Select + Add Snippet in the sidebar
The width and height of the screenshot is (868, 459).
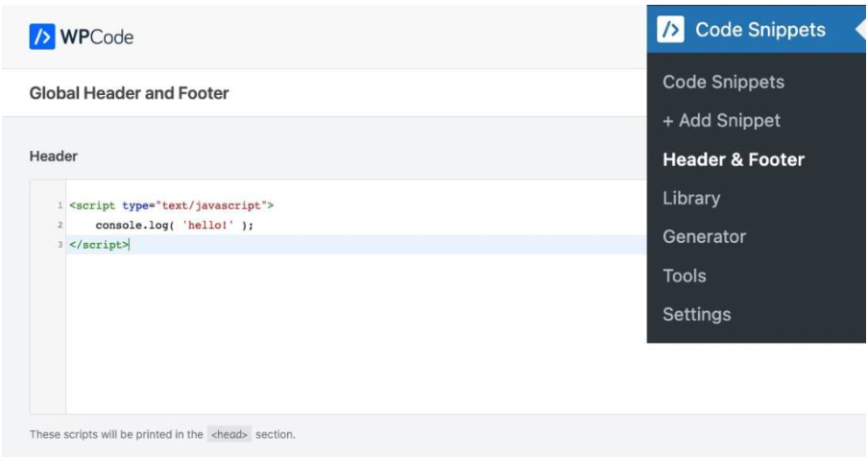721,121
